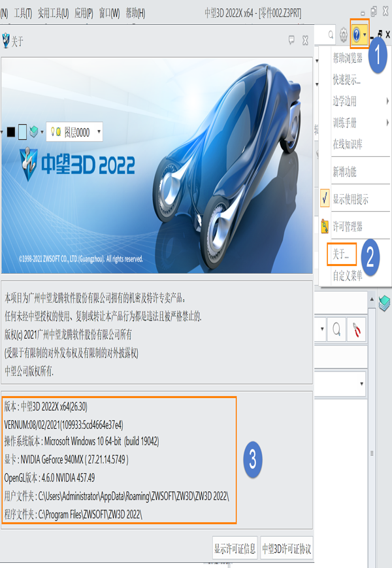Image resolution: width=392 pixels, height=568 pixels.
Task: Click the teal layer manager icon on the right edge
Action: 384,303
